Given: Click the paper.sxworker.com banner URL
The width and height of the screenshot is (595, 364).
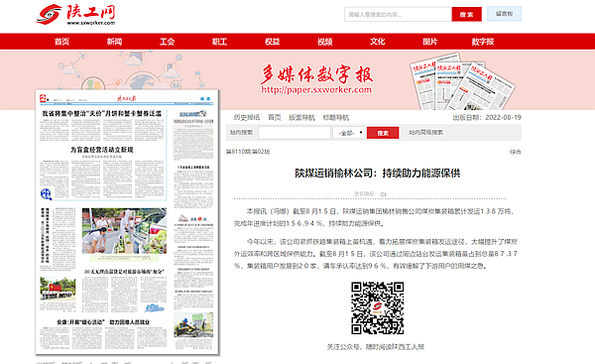Looking at the screenshot, I should (316, 89).
